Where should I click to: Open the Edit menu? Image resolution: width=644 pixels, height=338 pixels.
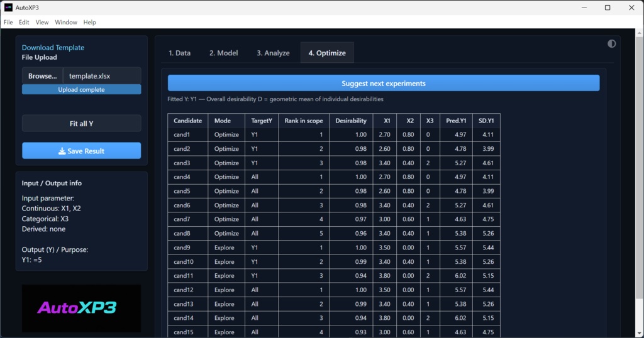point(24,22)
